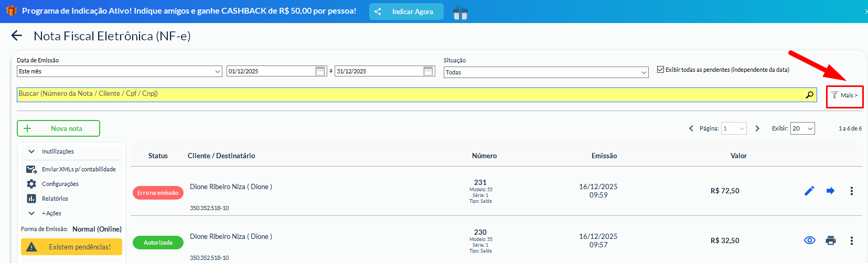
Task: Click the blue arrow to send note 231
Action: [830, 191]
